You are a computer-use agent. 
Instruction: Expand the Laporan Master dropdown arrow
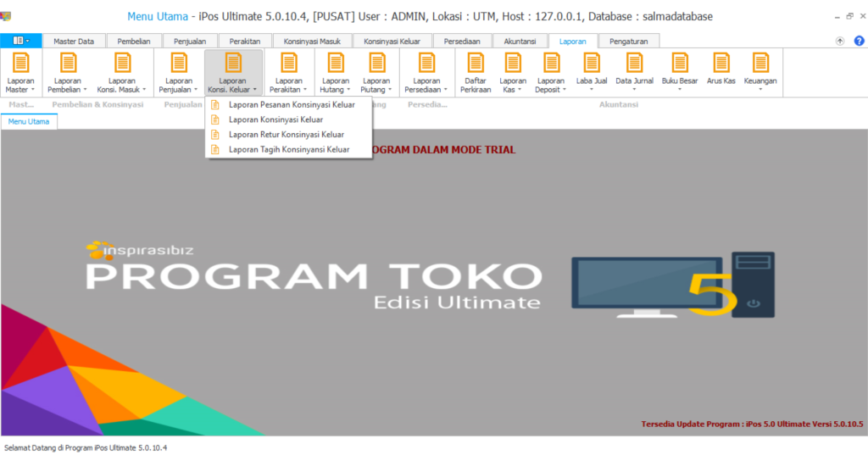33,90
